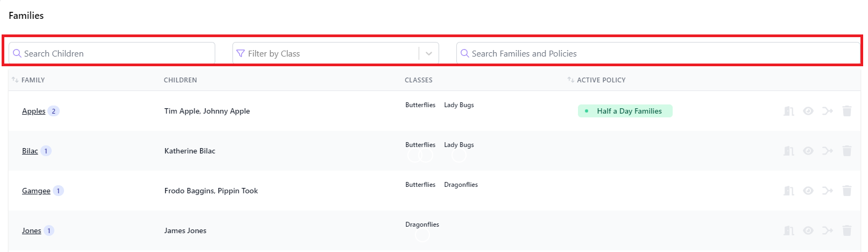868x252 pixels.
Task: Click the sort arrows beside the ACTIVE POLICY header
Action: [x=570, y=80]
